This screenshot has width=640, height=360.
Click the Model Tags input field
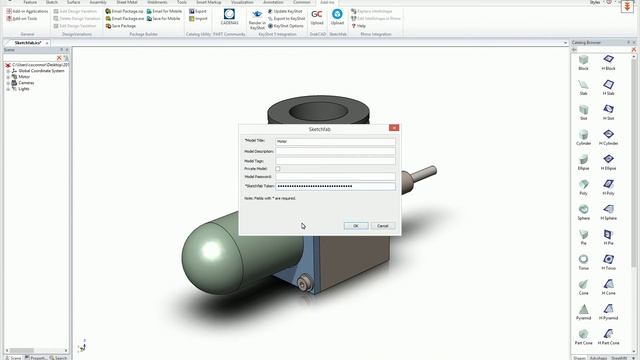[336, 161]
